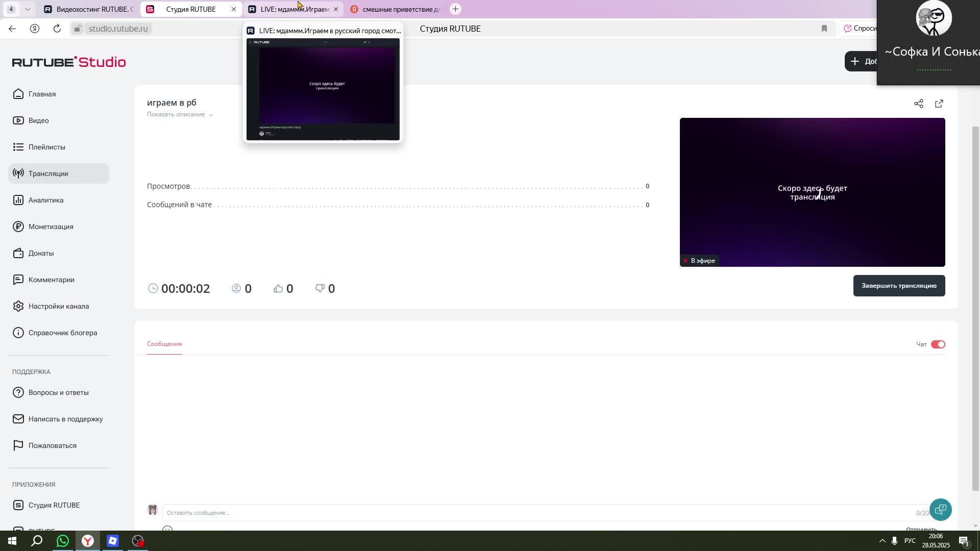The width and height of the screenshot is (980, 551).
Task: Open Аналитика page
Action: tap(59, 200)
